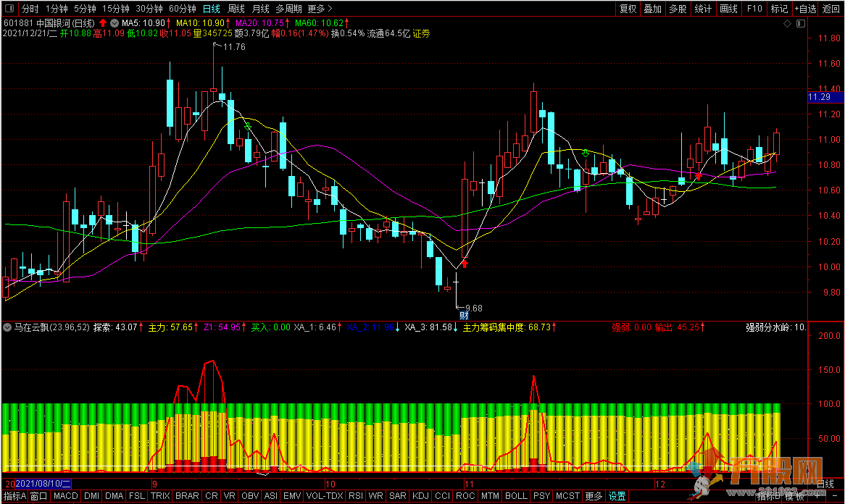Viewport: 845px width, 504px height.
Task: Click the red up arrow beside 中国银河(日线)
Action: [x=103, y=23]
